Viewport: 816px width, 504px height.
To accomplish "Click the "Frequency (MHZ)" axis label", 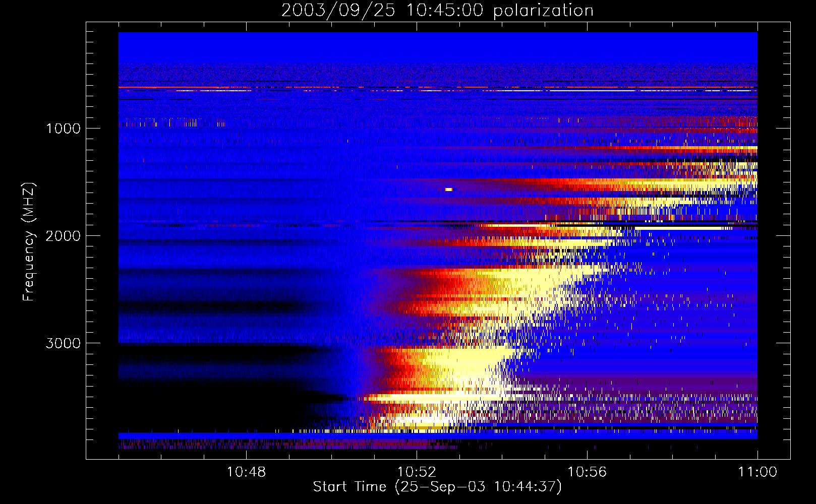I will point(29,242).
